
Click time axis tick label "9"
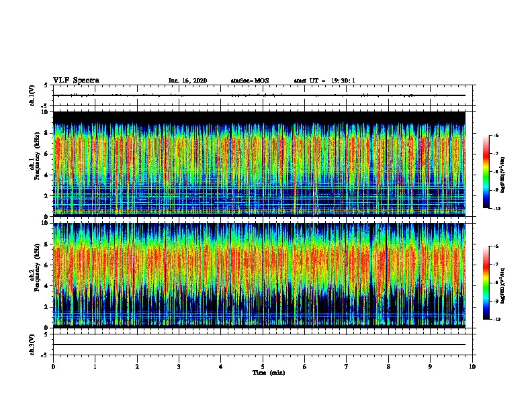click(430, 367)
